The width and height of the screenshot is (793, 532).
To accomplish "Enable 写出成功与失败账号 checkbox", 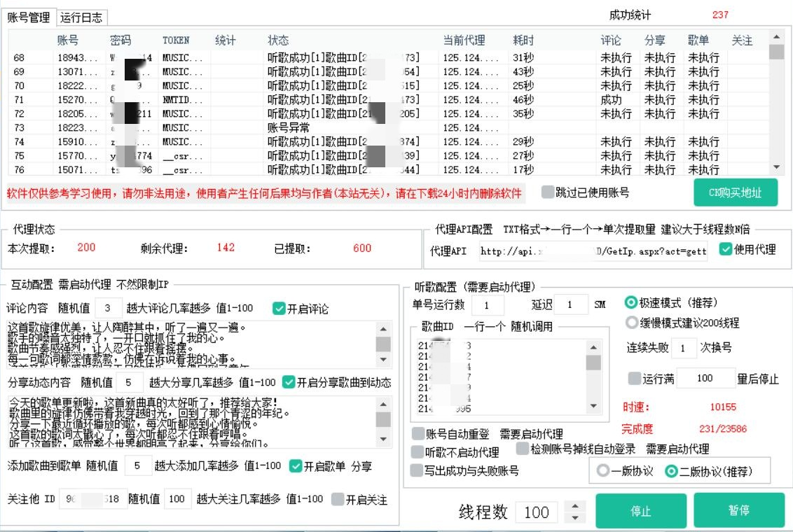I will [418, 470].
